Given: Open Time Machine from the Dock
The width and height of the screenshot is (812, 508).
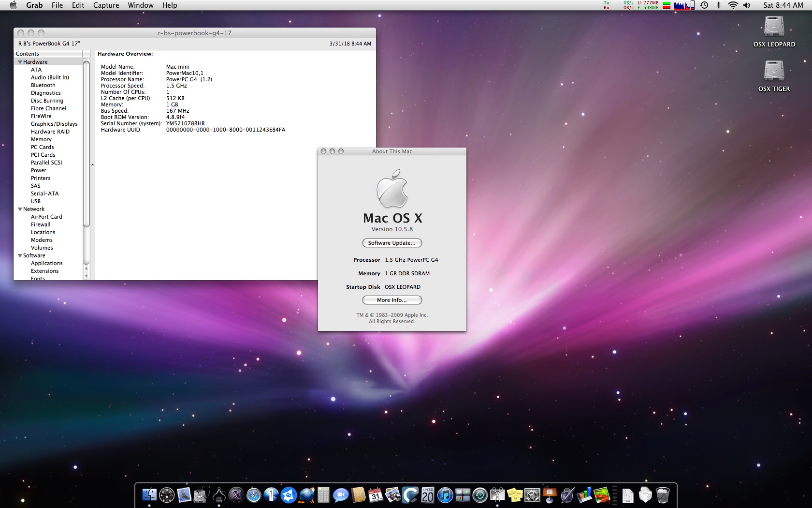Looking at the screenshot, I should [x=480, y=495].
